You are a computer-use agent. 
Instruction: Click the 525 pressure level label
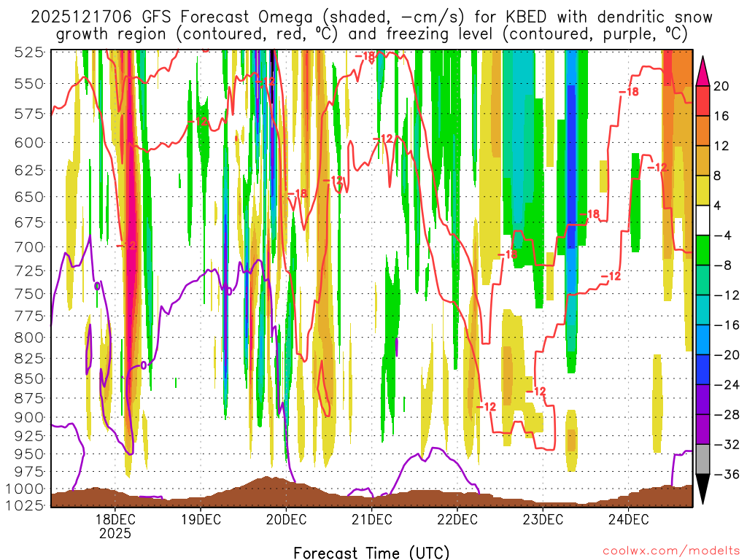pos(29,52)
